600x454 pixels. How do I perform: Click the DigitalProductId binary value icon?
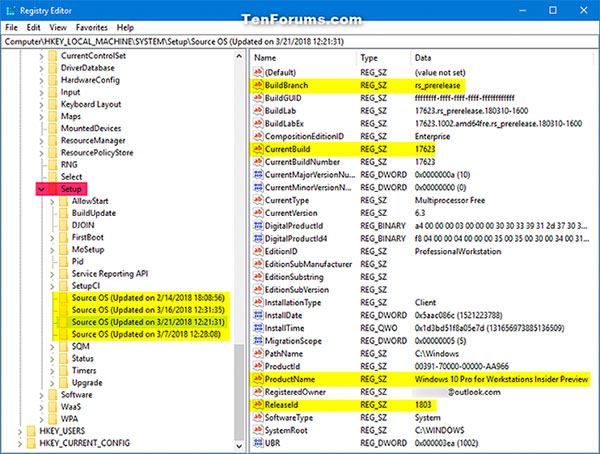[258, 226]
